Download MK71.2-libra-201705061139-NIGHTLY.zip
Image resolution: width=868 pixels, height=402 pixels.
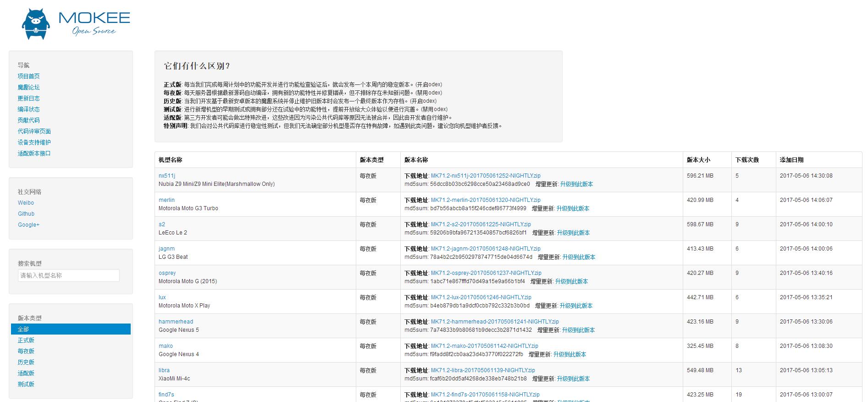coord(483,370)
